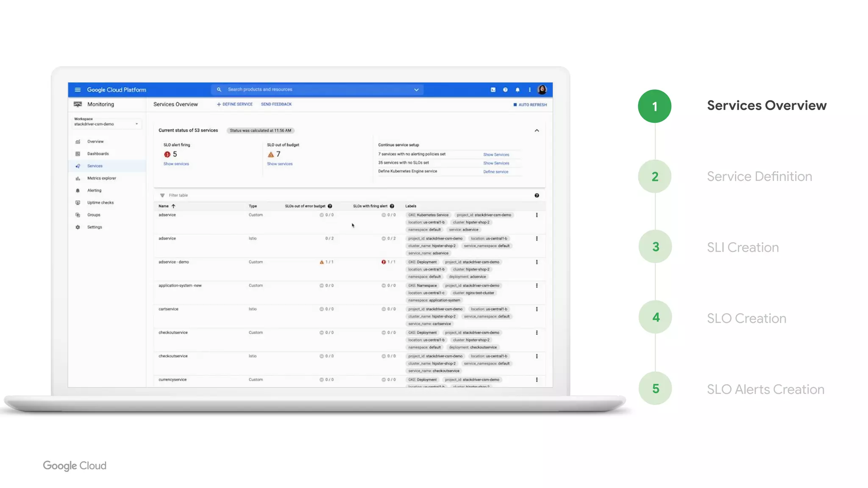Open application-system-new service name
Image resolution: width=868 pixels, height=488 pixels.
click(180, 286)
